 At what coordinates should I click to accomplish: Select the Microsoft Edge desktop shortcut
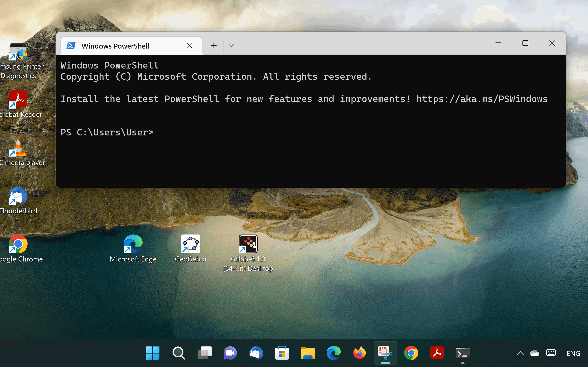[x=133, y=249]
